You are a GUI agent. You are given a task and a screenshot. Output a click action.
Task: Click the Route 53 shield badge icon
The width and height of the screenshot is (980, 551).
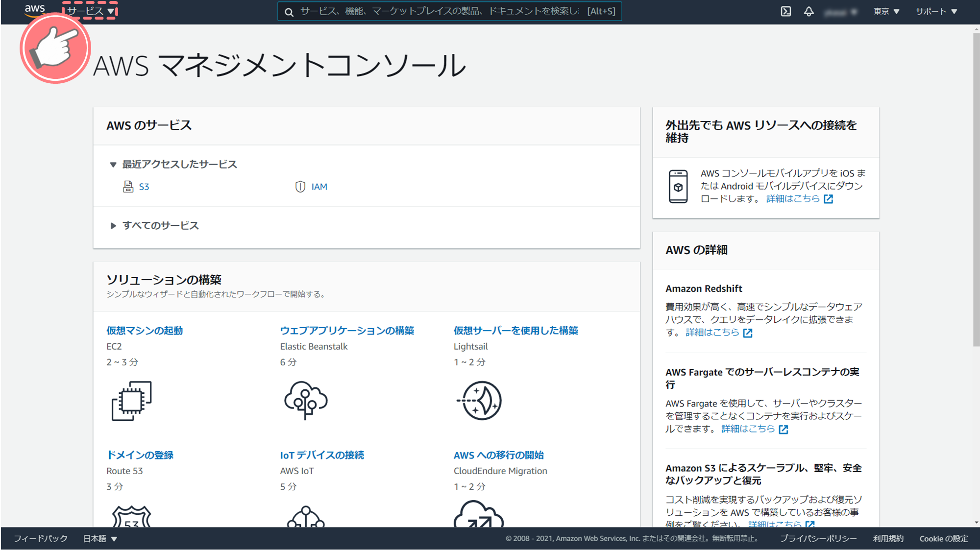tap(131, 516)
